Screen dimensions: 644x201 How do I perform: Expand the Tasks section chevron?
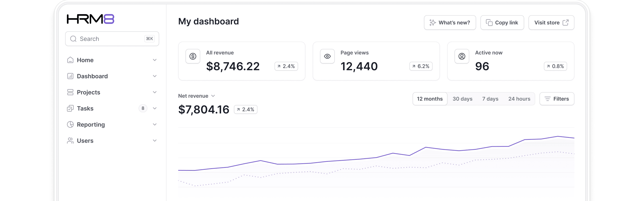155,108
